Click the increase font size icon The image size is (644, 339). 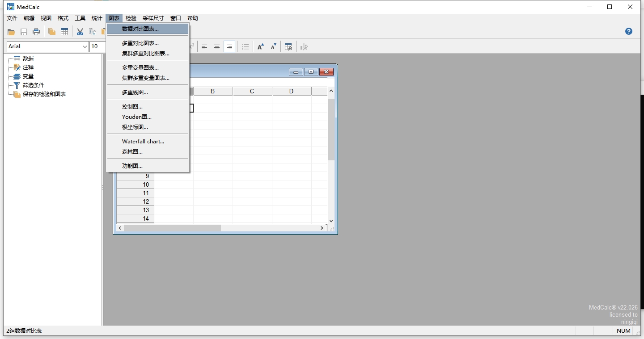click(261, 46)
